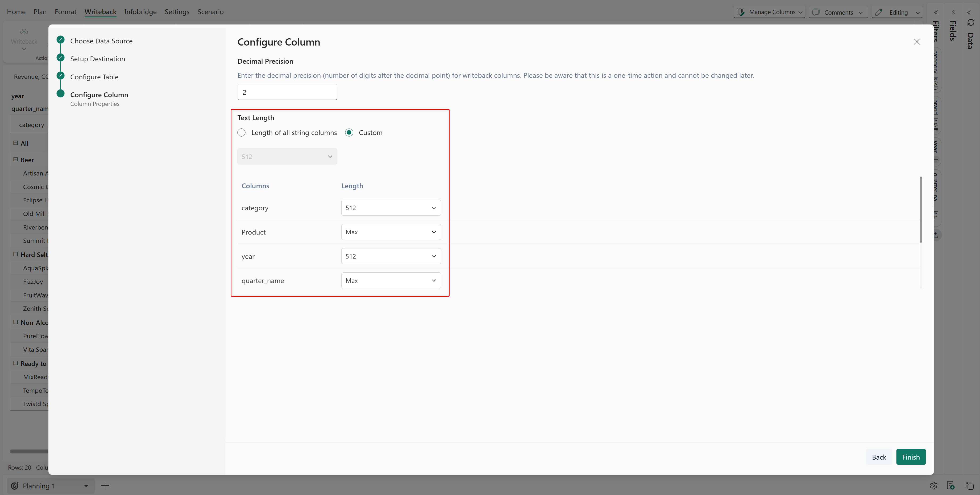Click add new sheet plus icon
980x495 pixels.
(x=105, y=485)
